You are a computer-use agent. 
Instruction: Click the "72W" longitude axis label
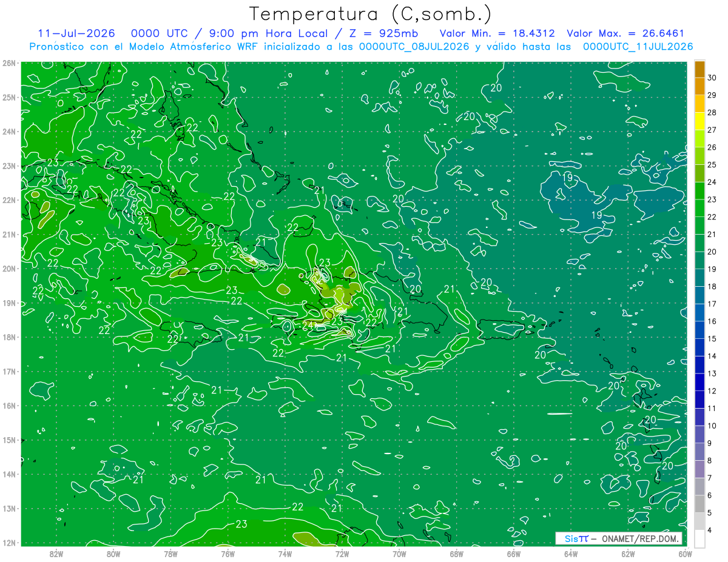pos(342,554)
